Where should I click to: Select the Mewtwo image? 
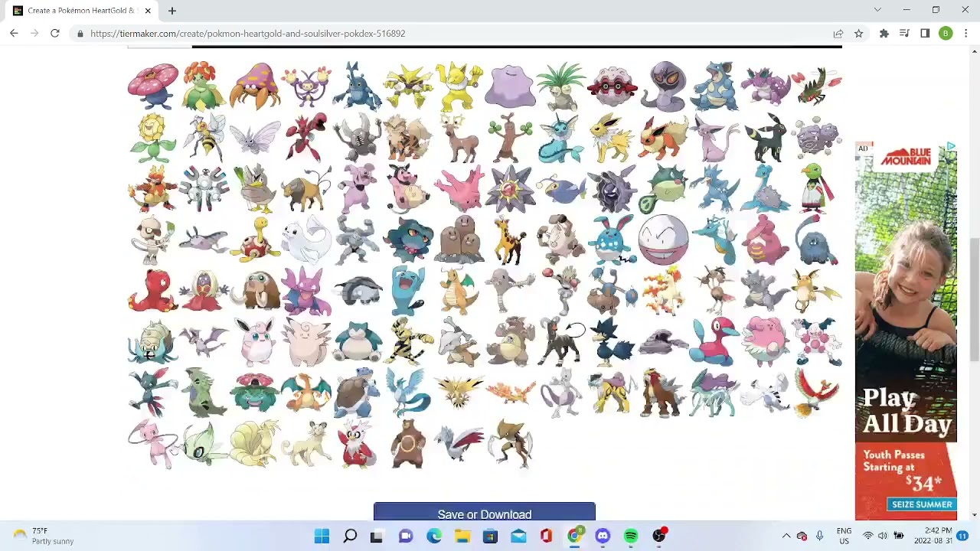(561, 393)
